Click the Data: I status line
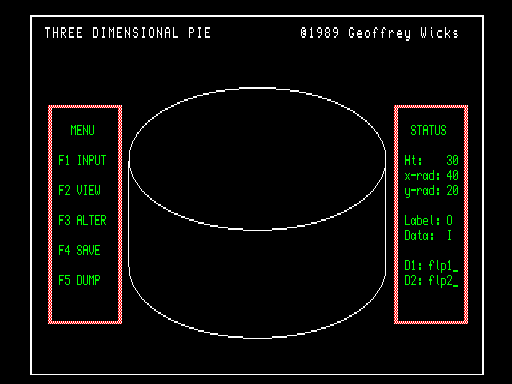 tap(428, 235)
